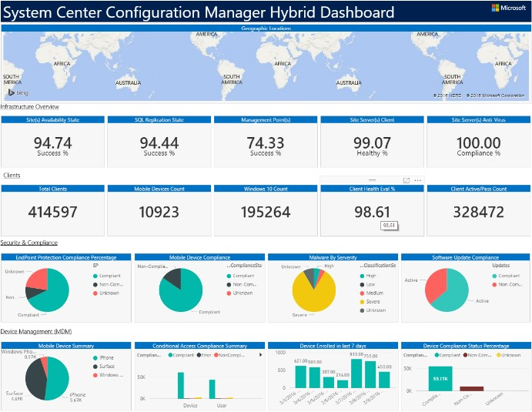Click the Microsoft logo
Viewport: 532px width, 412px height.
tap(509, 8)
